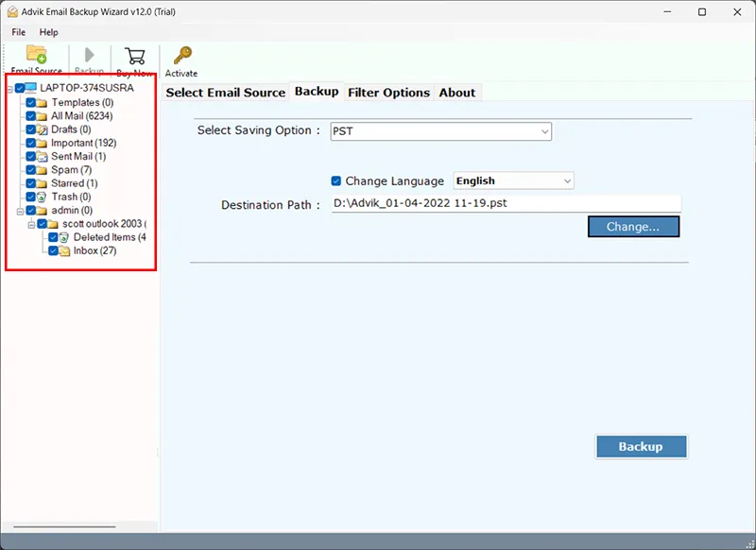The width and height of the screenshot is (756, 550).
Task: Open the Help menu
Action: point(49,32)
